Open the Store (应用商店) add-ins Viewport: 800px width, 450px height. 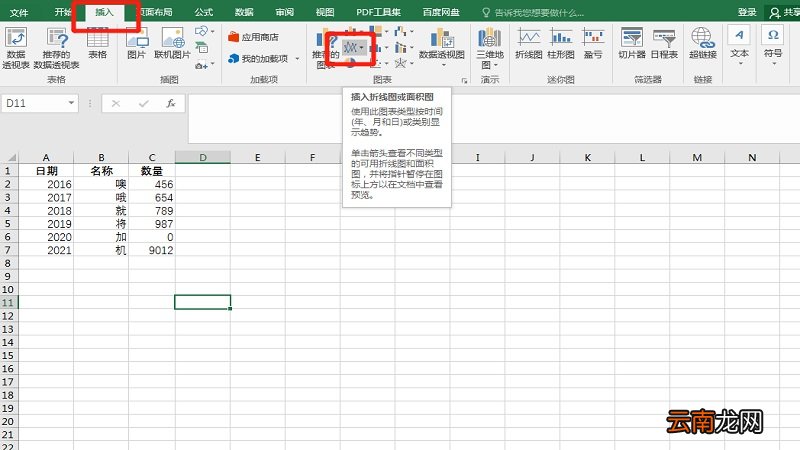(x=254, y=37)
